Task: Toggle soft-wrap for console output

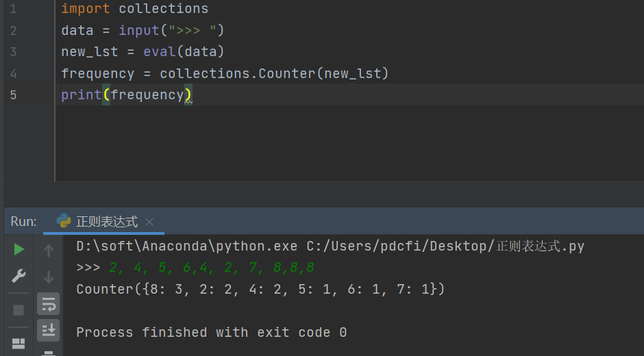Action: 49,304
